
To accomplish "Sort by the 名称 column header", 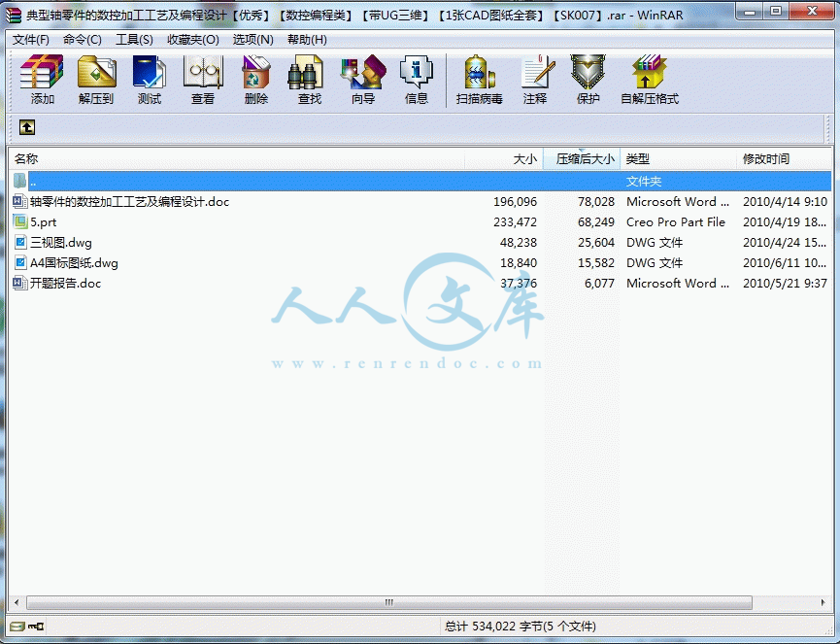I will [x=237, y=158].
